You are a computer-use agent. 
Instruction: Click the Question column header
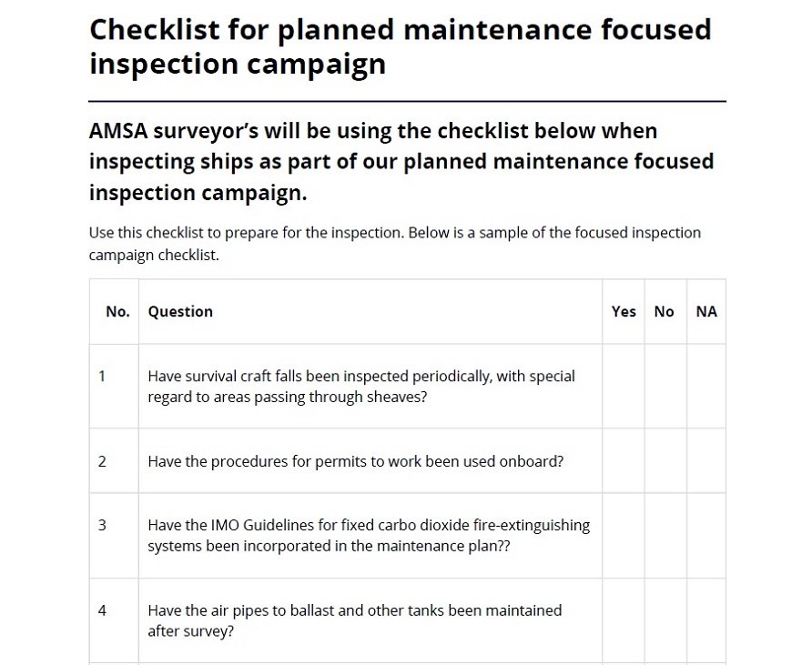[180, 311]
